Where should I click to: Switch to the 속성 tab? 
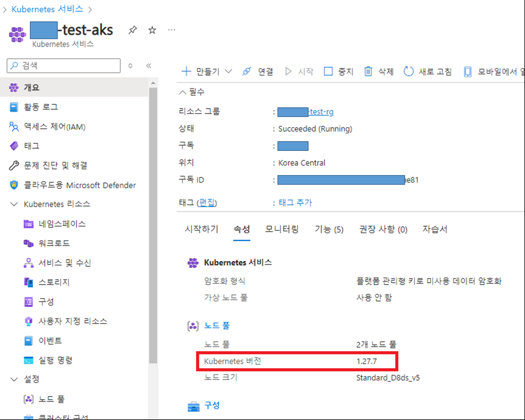(x=242, y=229)
